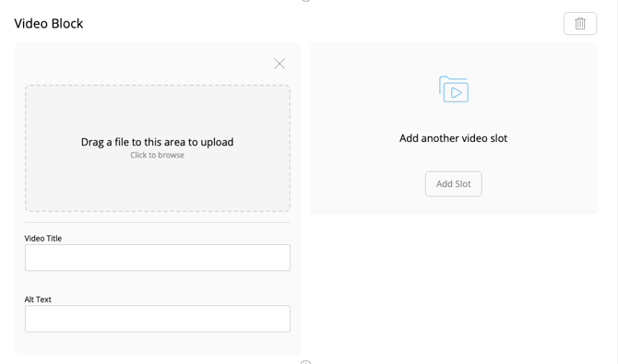Click the video folder icon
618x364 pixels.
(x=454, y=89)
